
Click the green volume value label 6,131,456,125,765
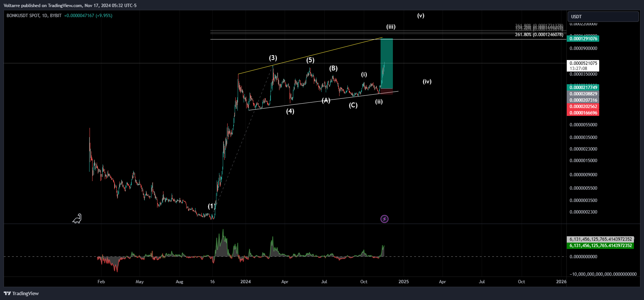[601, 246]
